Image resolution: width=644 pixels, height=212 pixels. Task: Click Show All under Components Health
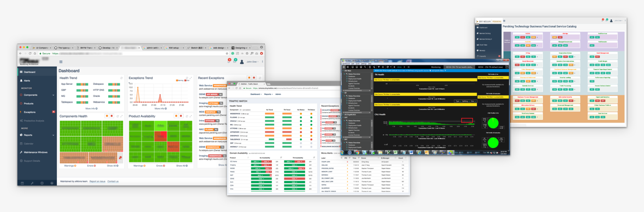(x=113, y=166)
